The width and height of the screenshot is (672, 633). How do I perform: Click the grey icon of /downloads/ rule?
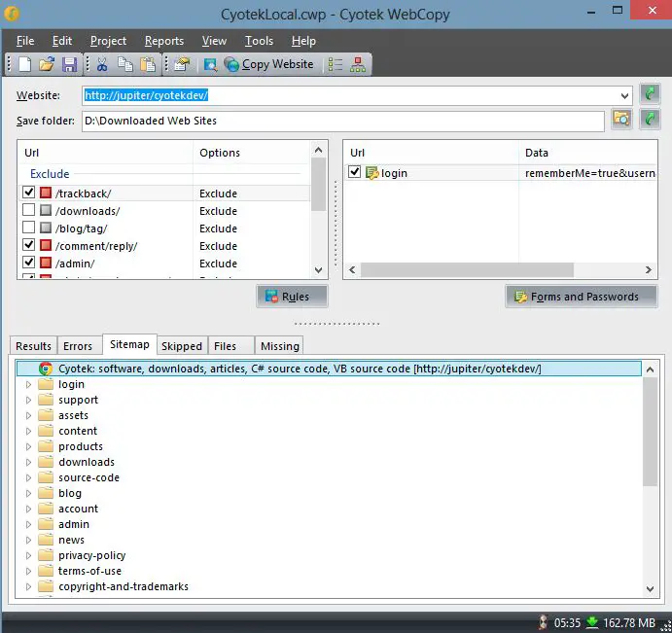tap(46, 210)
